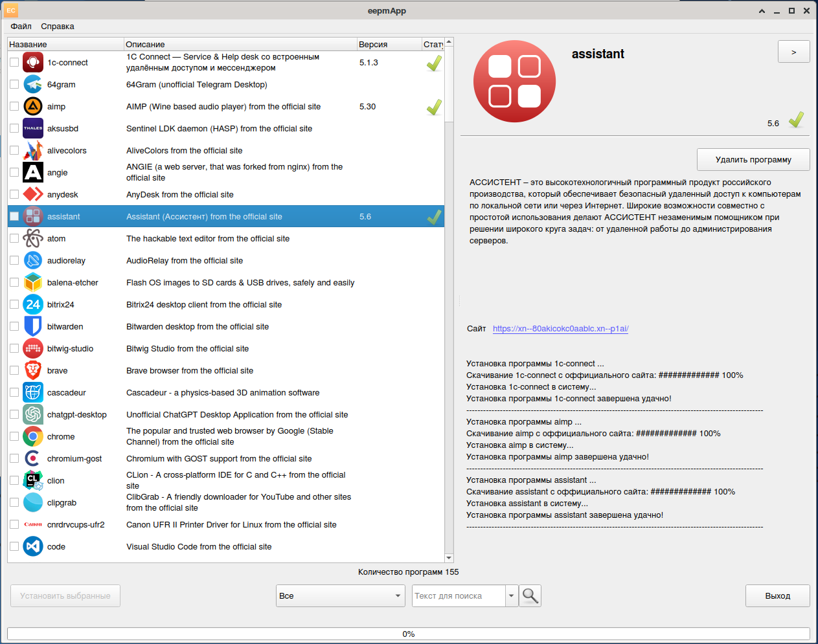Click the 64gram Telegram icon
The width and height of the screenshot is (818, 644).
pyautogui.click(x=33, y=85)
